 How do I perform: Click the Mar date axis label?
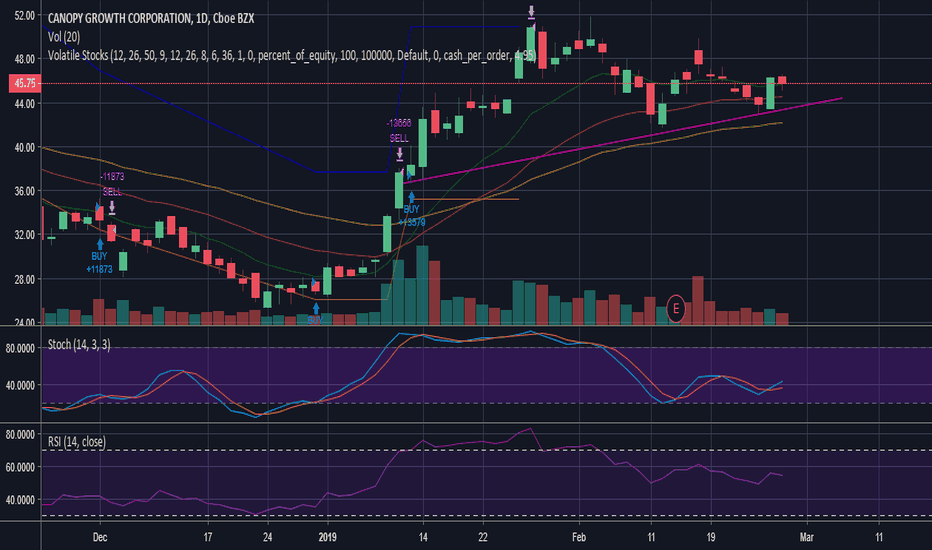tap(807, 538)
